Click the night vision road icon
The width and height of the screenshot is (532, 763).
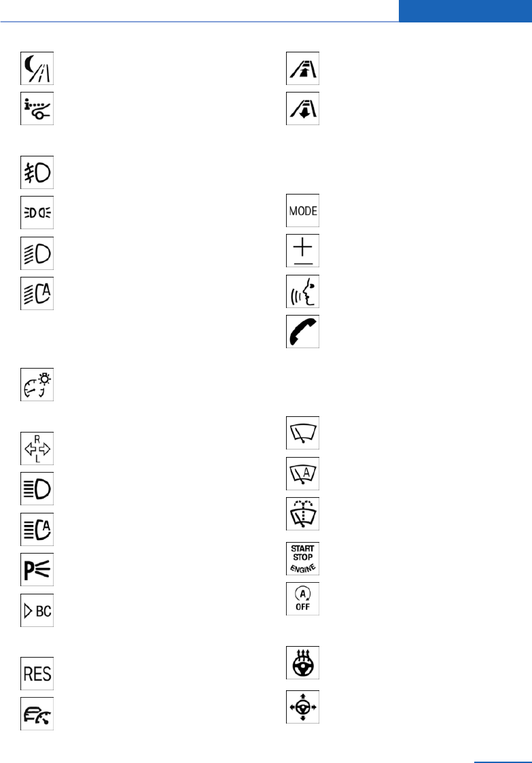point(37,68)
